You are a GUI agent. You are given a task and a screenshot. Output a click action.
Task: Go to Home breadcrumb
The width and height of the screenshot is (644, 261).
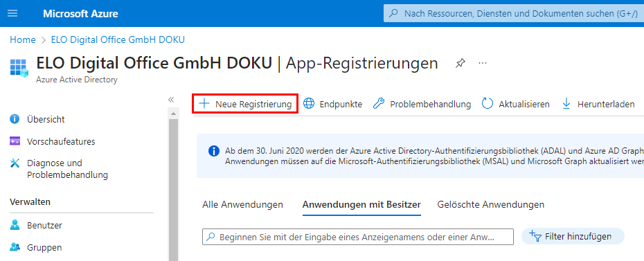[23, 39]
